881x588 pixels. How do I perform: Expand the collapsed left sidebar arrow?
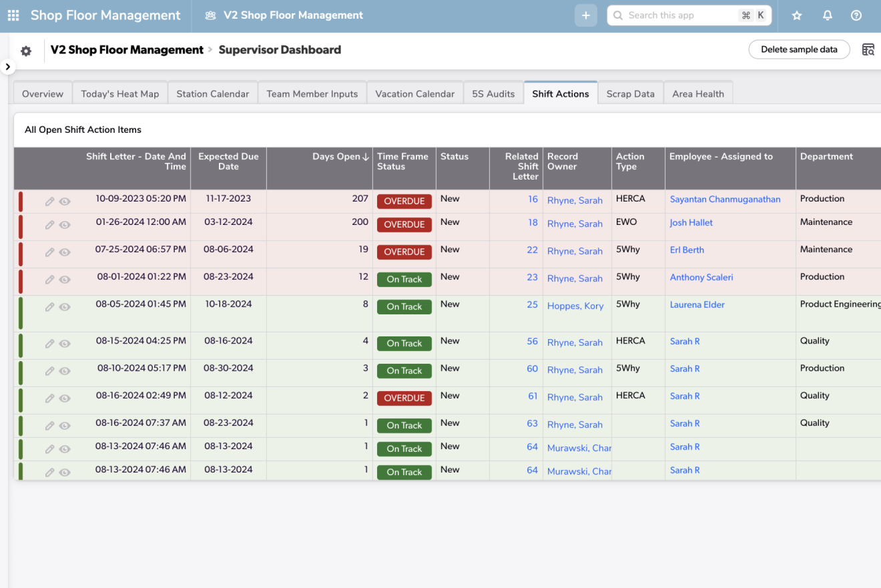7,67
